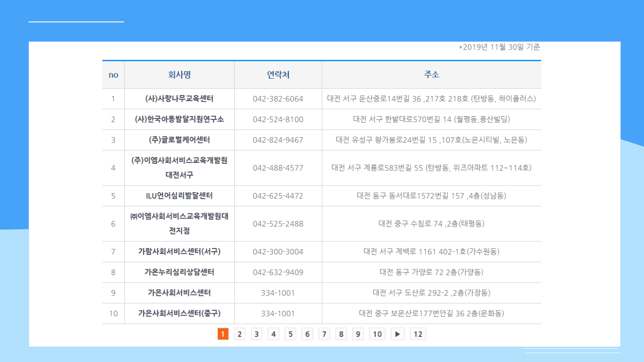The image size is (644, 362).
Task: Select page 9 button
Action: click(358, 334)
